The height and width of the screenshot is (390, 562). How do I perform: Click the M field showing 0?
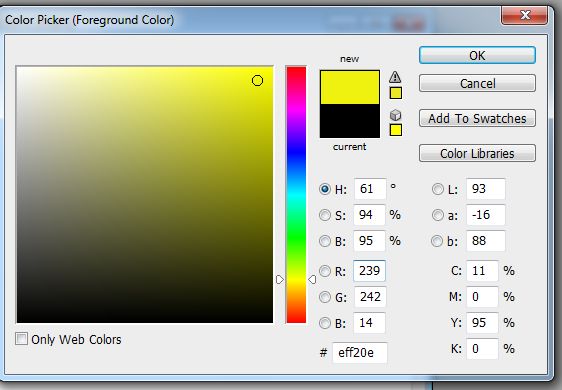pyautogui.click(x=482, y=297)
